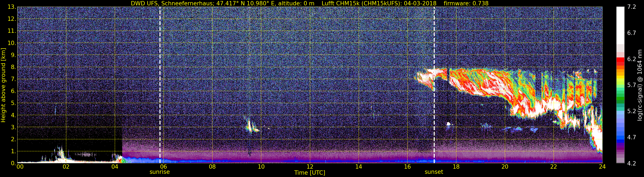The height and width of the screenshot is (177, 644).
Task: Click the '2.' height tick label
Action: [x=13, y=139]
